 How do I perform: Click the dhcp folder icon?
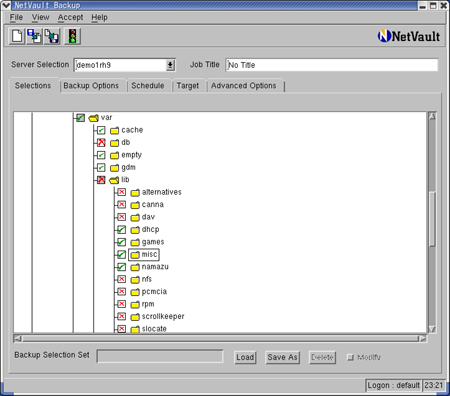pyautogui.click(x=135, y=230)
